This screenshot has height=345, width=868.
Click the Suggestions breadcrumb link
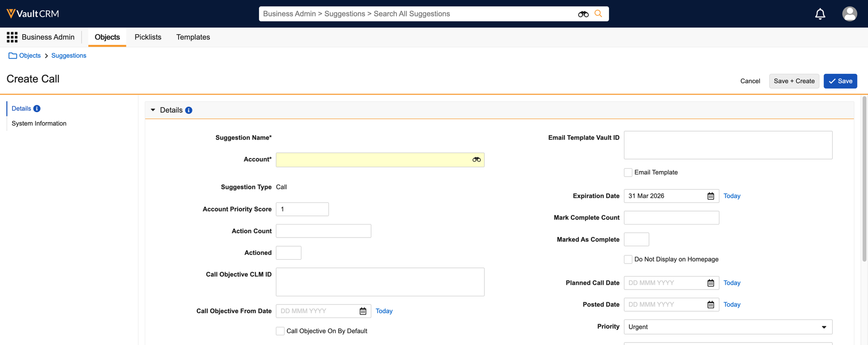click(x=68, y=55)
